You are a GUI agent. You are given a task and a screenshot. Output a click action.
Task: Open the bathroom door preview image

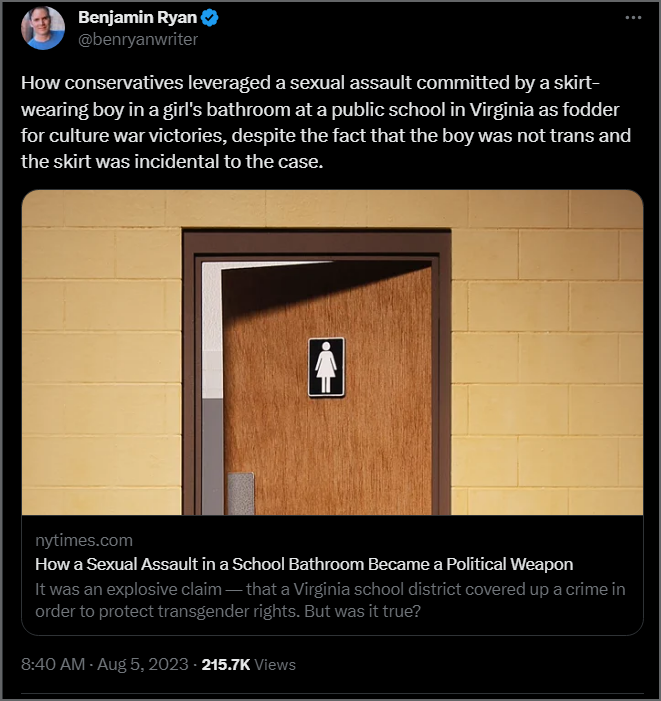pyautogui.click(x=332, y=352)
